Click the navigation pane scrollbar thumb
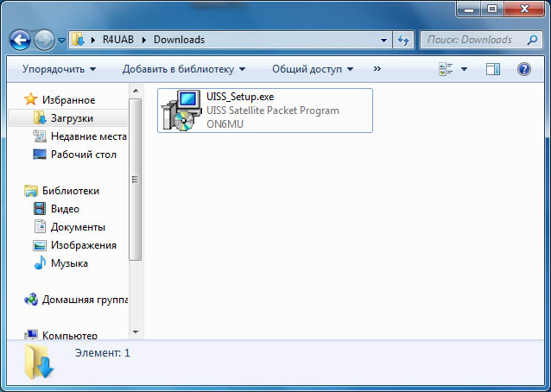The height and width of the screenshot is (392, 551). (x=136, y=180)
